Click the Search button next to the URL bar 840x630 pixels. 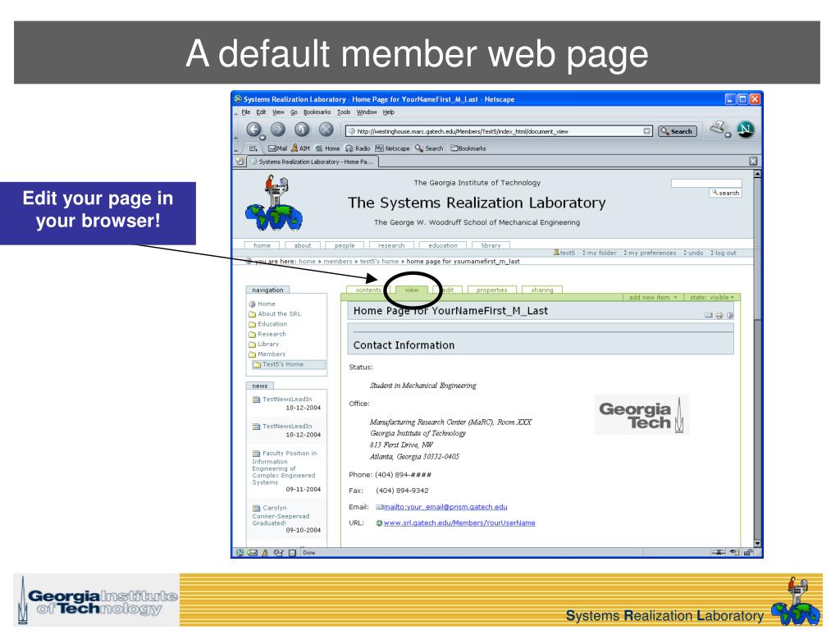click(x=677, y=131)
